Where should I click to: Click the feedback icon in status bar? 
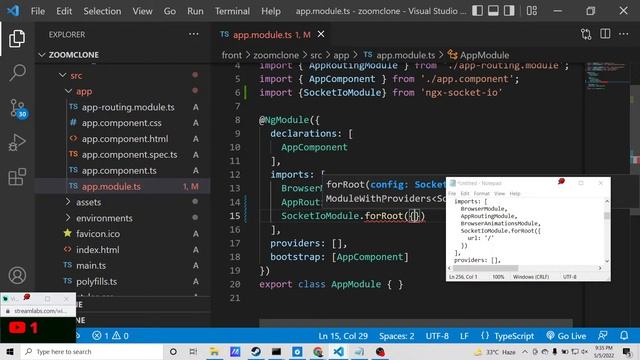[x=602, y=336]
